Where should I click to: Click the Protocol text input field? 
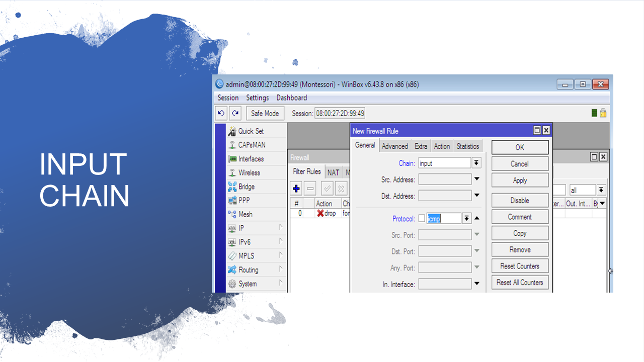click(x=444, y=218)
